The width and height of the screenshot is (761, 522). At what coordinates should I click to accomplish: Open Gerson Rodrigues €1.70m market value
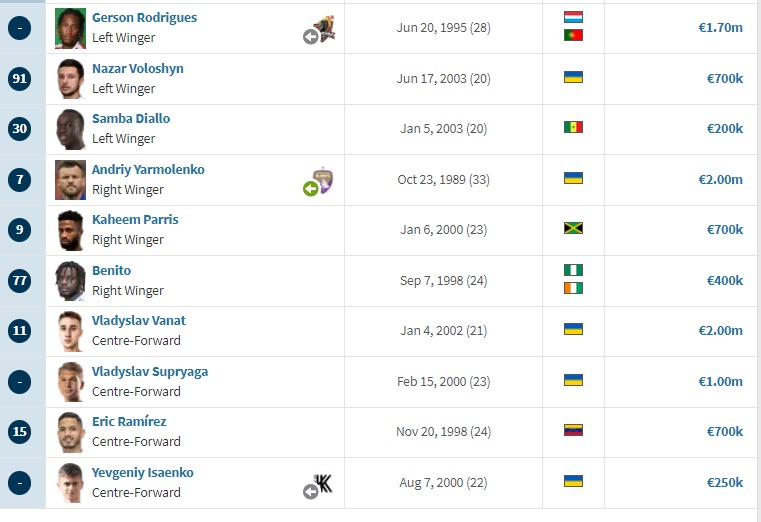(720, 28)
